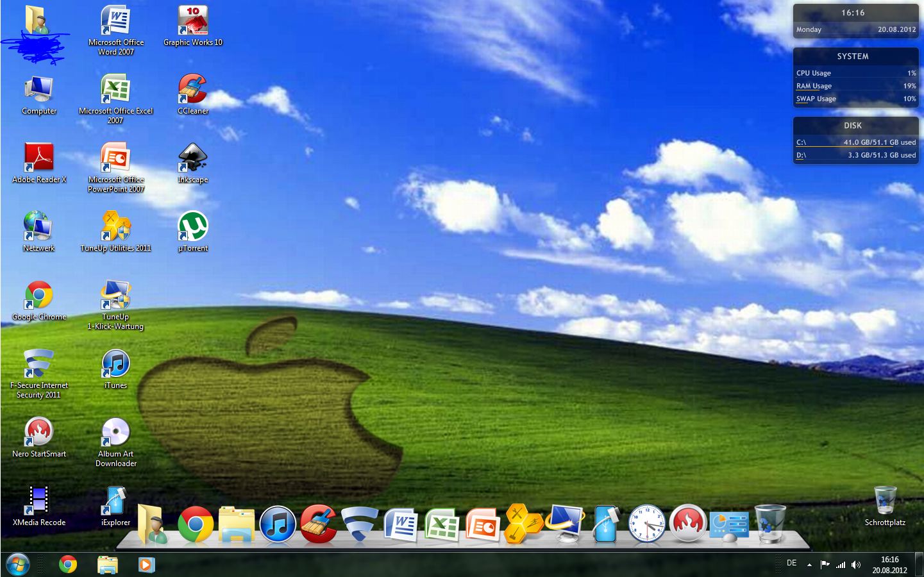Select the Graphic Works 10 desktop shortcut
Screen dimensions: 924x577
(x=193, y=26)
